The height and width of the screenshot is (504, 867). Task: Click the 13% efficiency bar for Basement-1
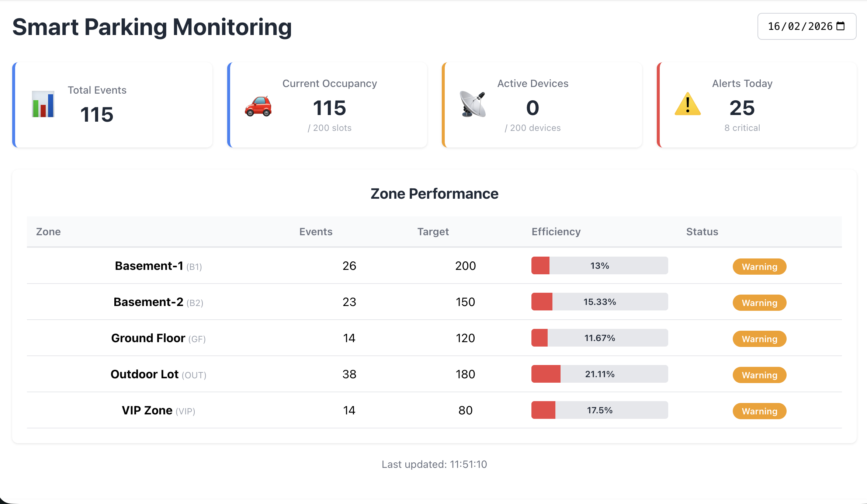[x=600, y=265]
